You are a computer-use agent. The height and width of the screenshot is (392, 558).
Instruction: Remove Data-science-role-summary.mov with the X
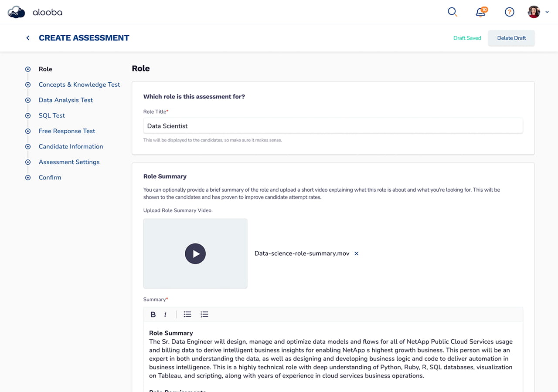click(356, 253)
